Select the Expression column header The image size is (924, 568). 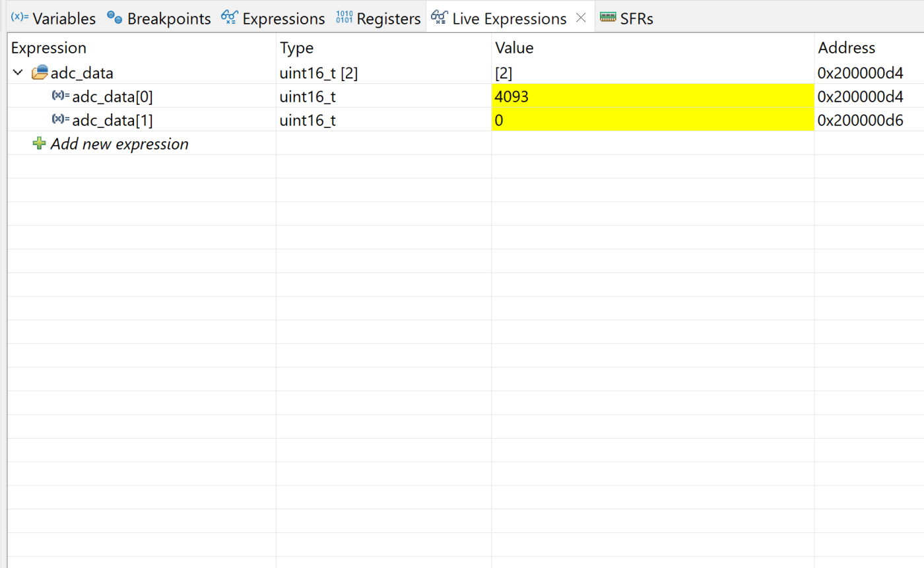[x=48, y=47]
